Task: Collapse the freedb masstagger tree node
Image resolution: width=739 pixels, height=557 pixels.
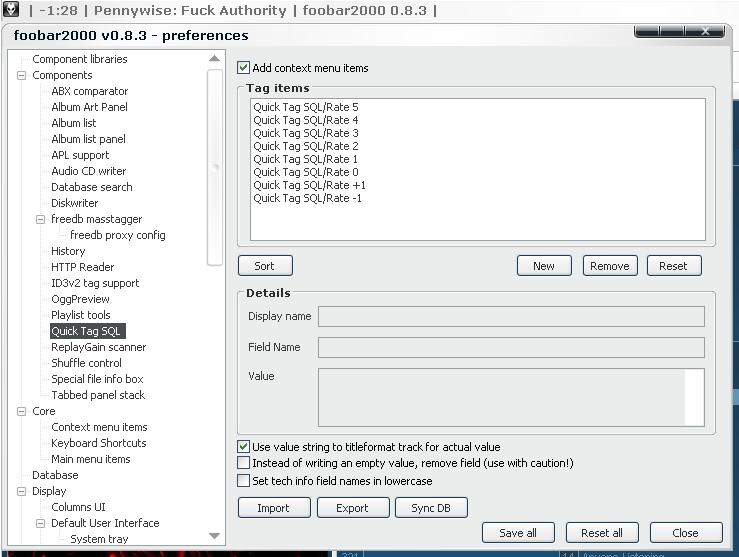Action: (41, 219)
